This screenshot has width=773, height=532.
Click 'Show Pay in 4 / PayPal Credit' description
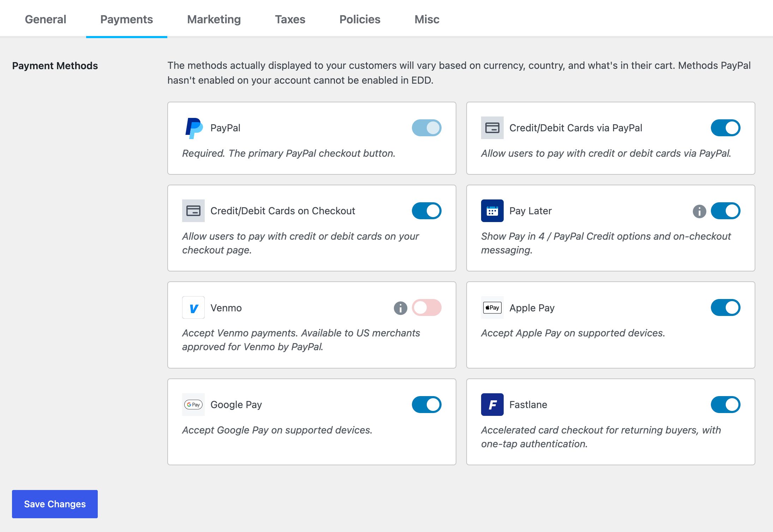tap(606, 243)
